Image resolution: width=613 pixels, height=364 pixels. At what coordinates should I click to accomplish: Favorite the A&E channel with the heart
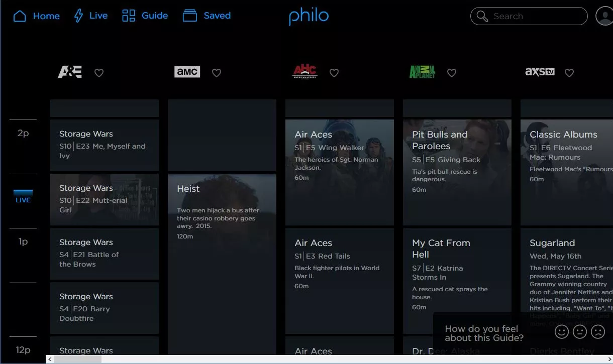99,73
